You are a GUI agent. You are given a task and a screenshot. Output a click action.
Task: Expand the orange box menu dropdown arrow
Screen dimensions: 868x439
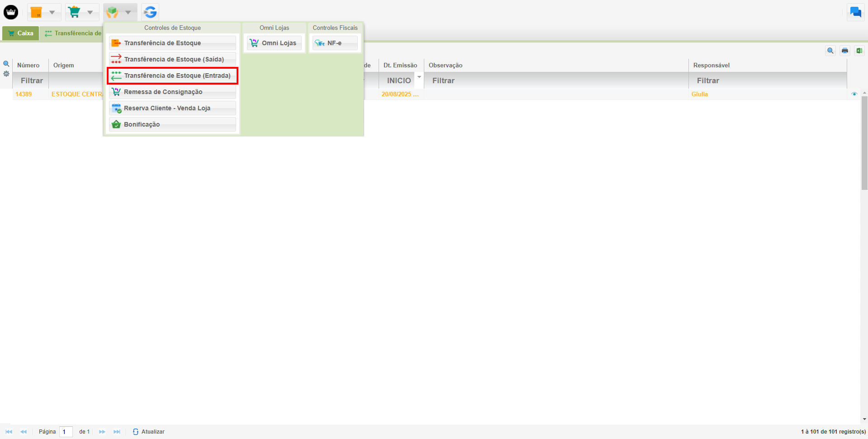52,12
